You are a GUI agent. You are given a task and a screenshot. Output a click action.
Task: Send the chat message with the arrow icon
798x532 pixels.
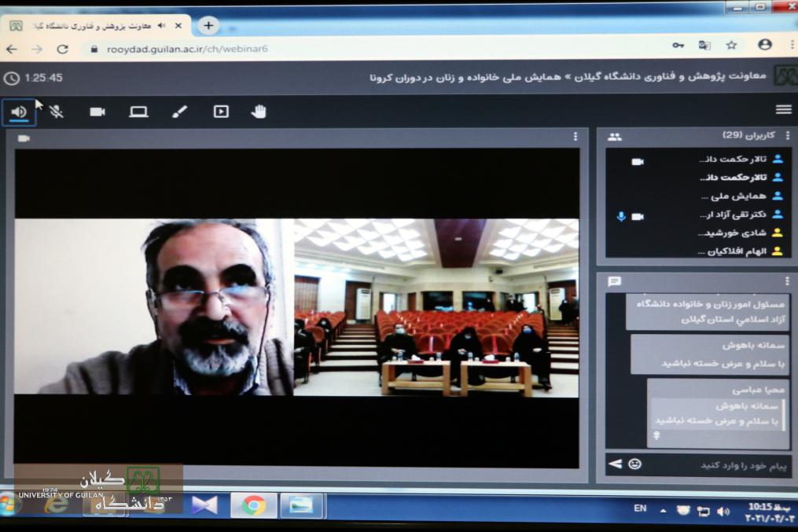click(x=615, y=464)
